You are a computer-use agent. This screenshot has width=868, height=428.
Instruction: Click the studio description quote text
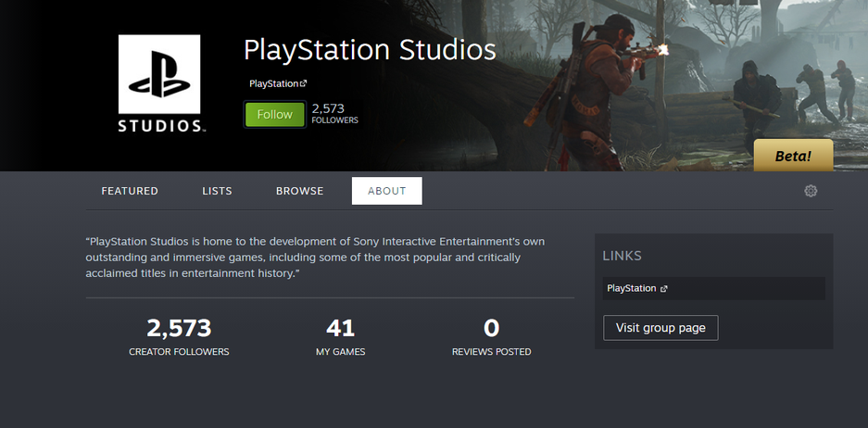click(x=315, y=258)
